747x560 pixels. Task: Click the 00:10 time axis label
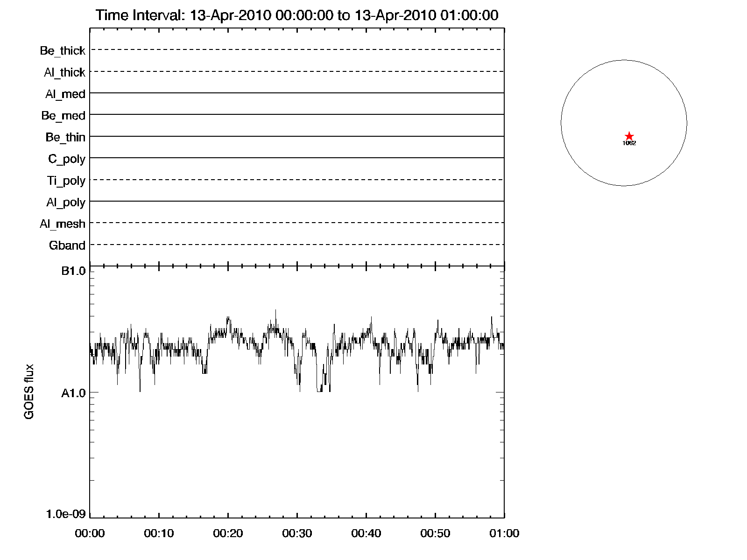pos(159,533)
